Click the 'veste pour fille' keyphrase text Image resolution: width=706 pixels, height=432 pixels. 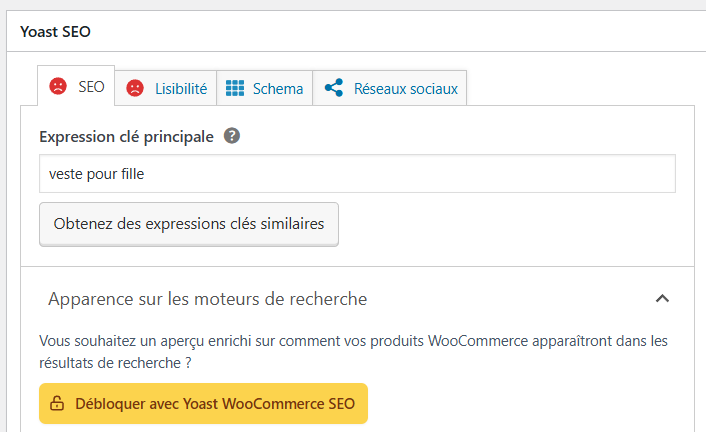pos(97,173)
